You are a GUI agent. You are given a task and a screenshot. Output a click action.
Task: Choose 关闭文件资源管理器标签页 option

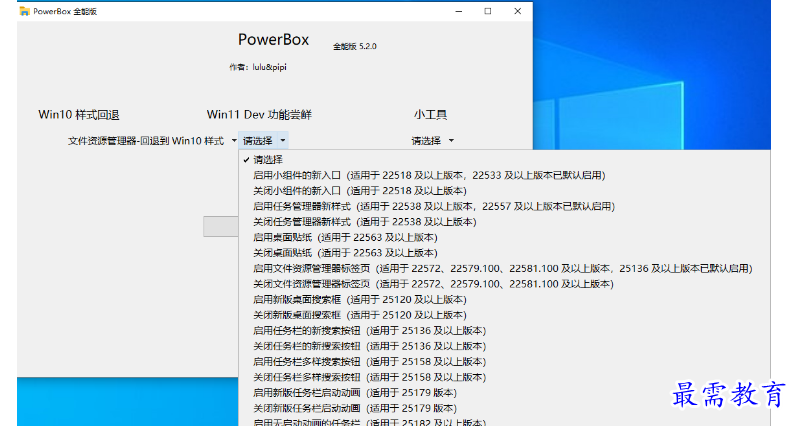(x=504, y=284)
